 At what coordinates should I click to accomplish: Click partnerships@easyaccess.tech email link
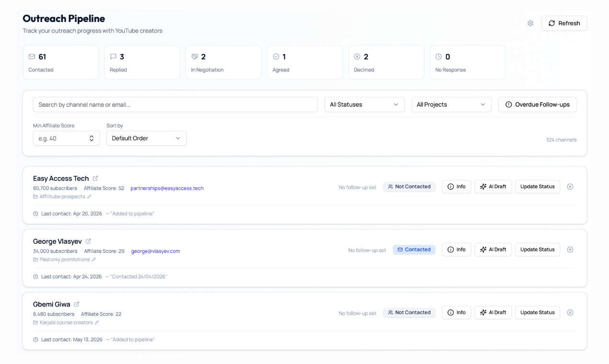tap(167, 188)
